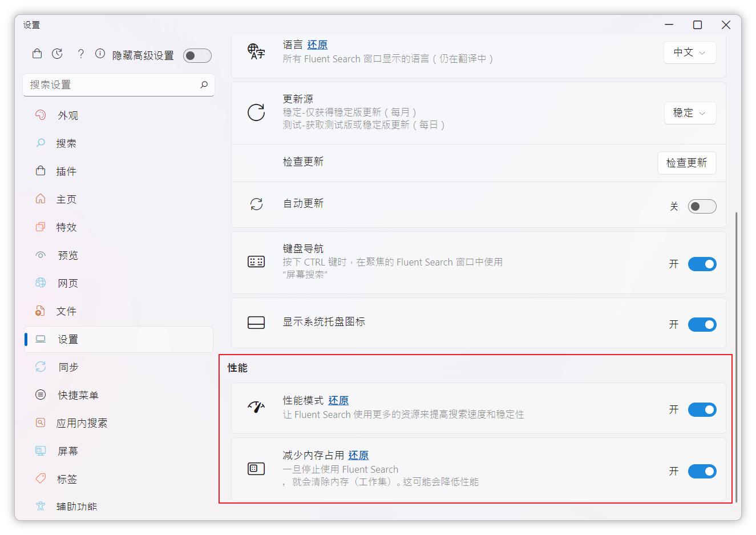Viewport: 756px width, 535px height.
Task: Click 还原 link next to 减少内存占用
Action: [358, 455]
